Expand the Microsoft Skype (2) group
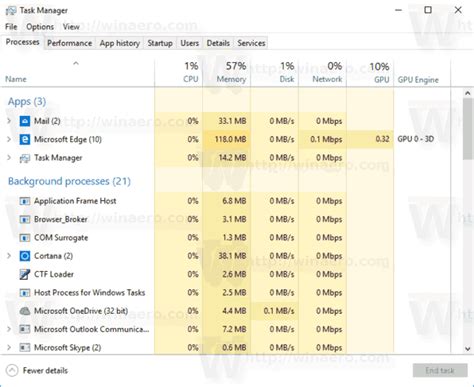Viewport: 474px width, 387px height. [x=9, y=348]
